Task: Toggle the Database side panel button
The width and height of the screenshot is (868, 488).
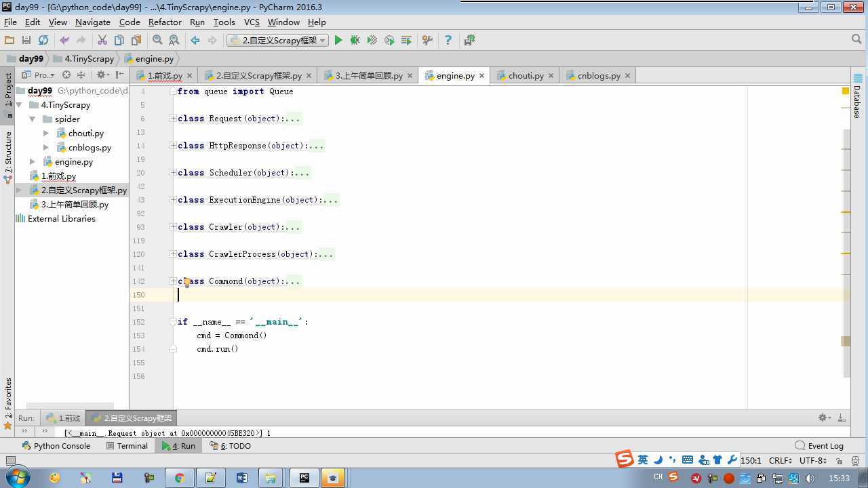Action: (x=857, y=96)
